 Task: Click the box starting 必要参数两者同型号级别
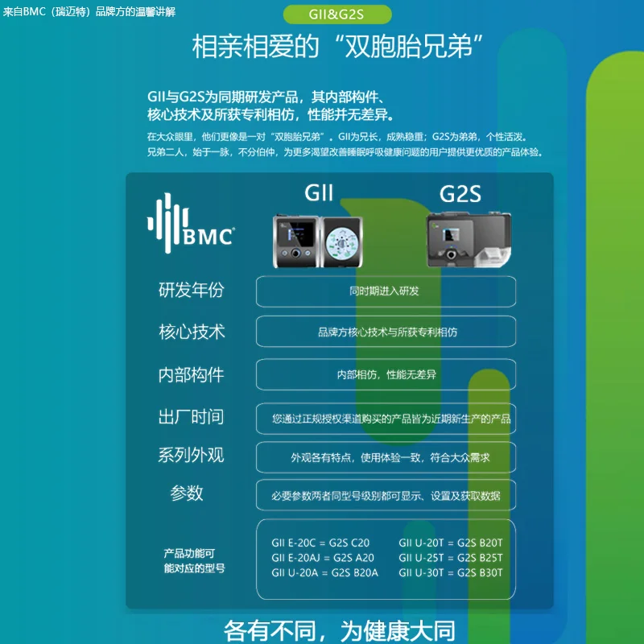click(x=386, y=495)
